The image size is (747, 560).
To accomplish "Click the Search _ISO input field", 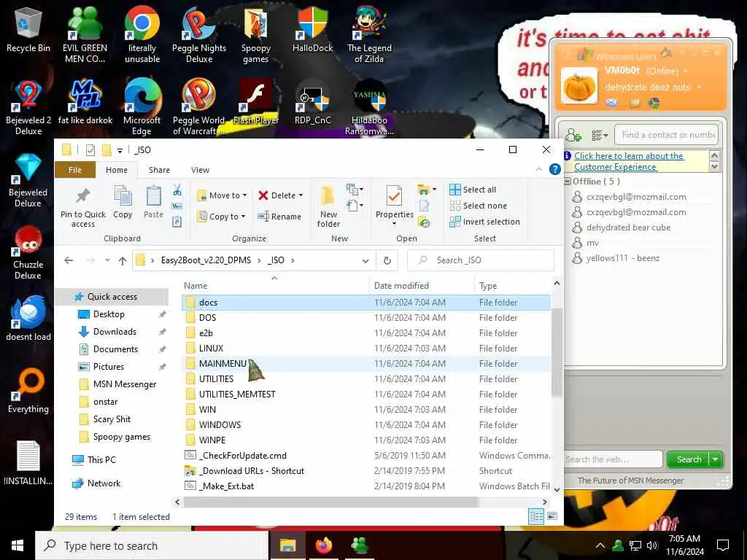I will (x=481, y=260).
